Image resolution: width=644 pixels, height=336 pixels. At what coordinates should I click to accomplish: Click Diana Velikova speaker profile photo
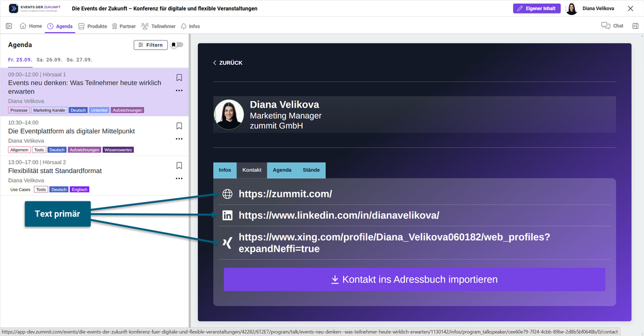tap(229, 115)
